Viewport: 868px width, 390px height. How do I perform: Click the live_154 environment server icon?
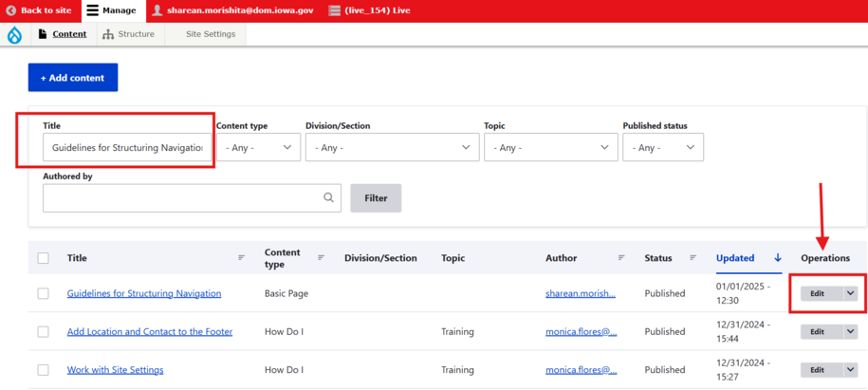(333, 10)
